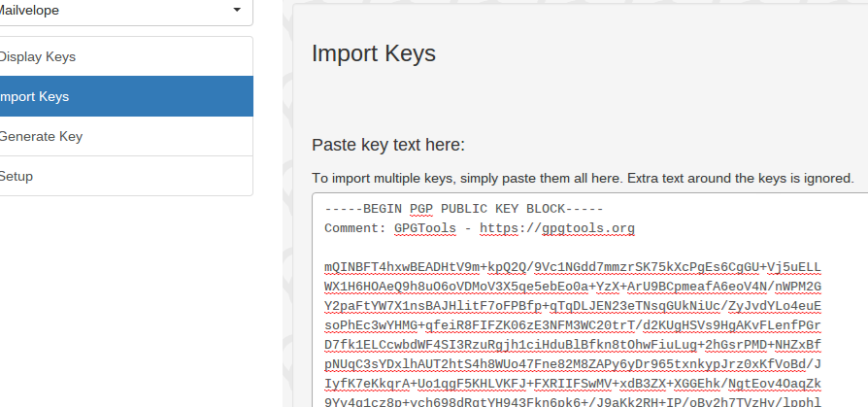Place cursor on line starting D7fk1ELCcwbdWF
Image resolution: width=868 pixels, height=407 pixels.
[573, 345]
